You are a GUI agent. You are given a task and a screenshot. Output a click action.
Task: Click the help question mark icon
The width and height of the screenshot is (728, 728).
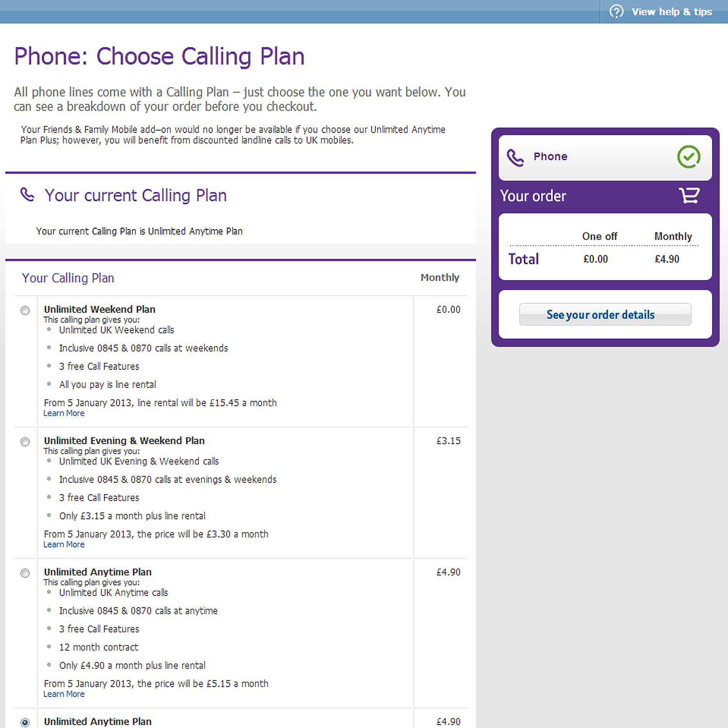click(x=617, y=12)
